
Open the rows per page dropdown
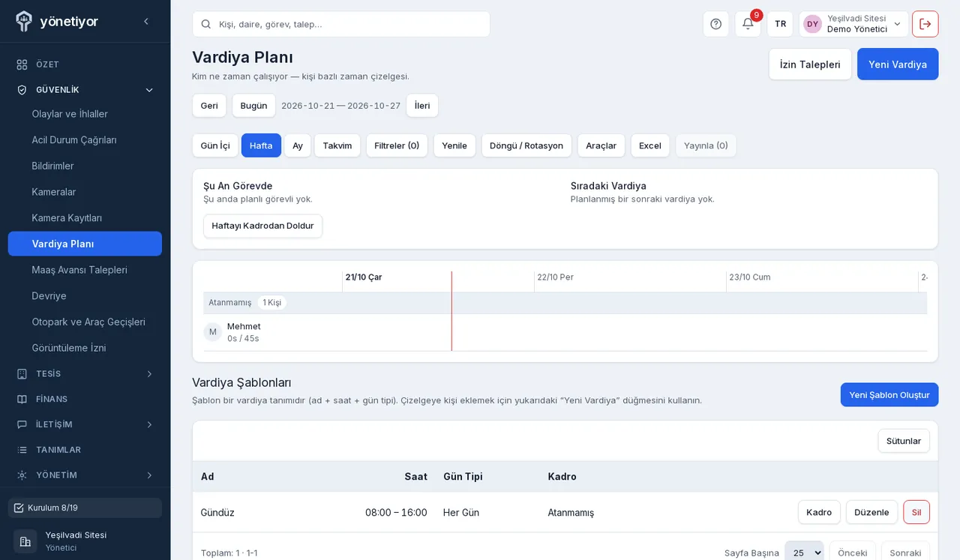click(804, 553)
